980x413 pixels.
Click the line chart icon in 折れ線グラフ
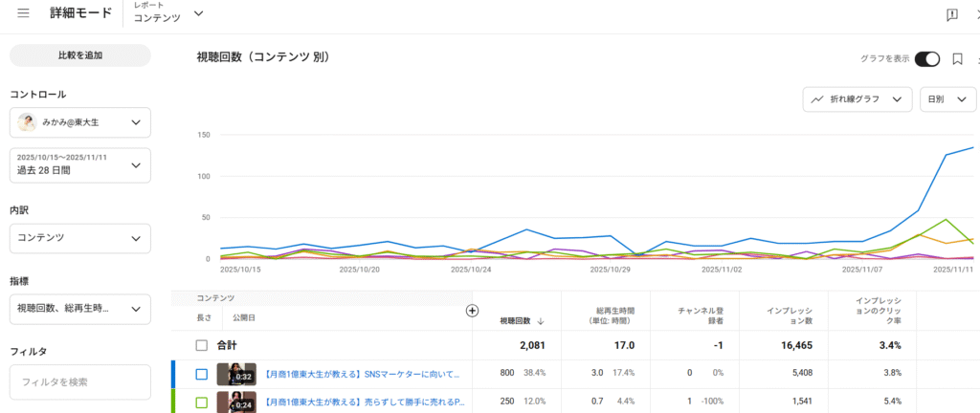coord(818,98)
